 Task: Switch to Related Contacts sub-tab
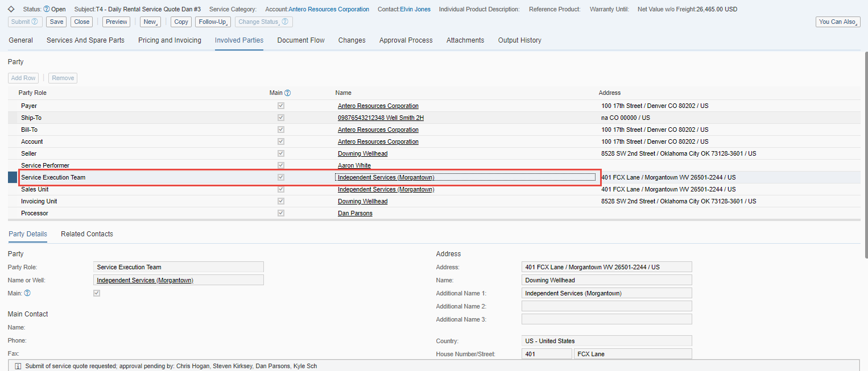pos(87,234)
